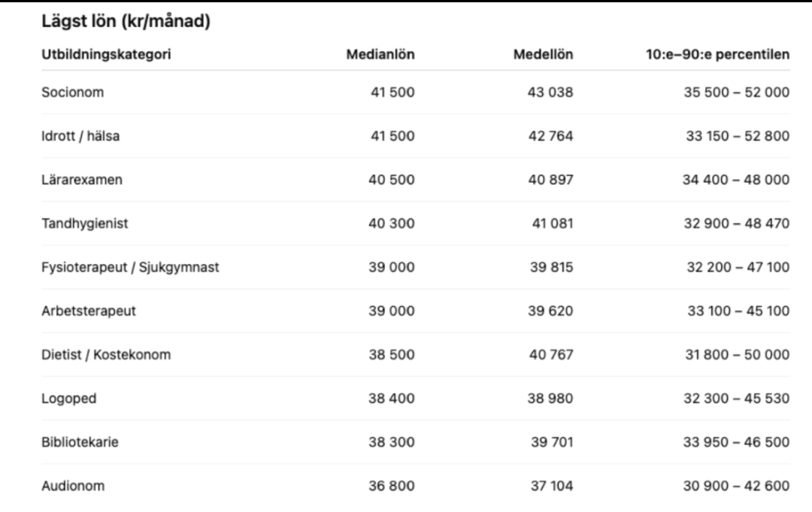This screenshot has width=812, height=512.
Task: Click the Bibliotekarie mean salary 39 701
Action: click(x=552, y=442)
